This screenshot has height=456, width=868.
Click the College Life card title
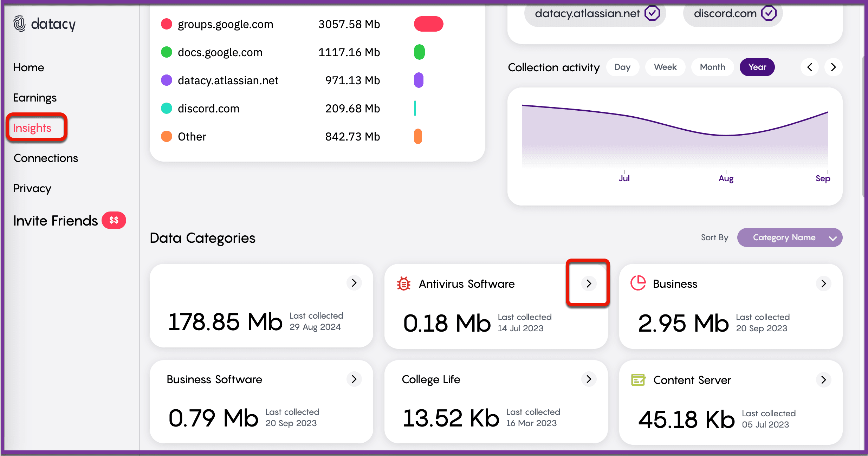click(431, 379)
